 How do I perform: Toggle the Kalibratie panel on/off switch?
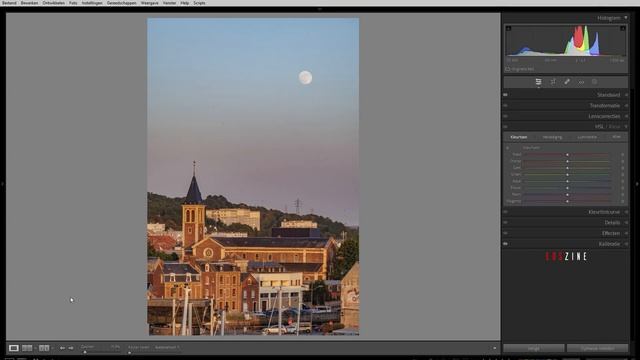[x=505, y=244]
